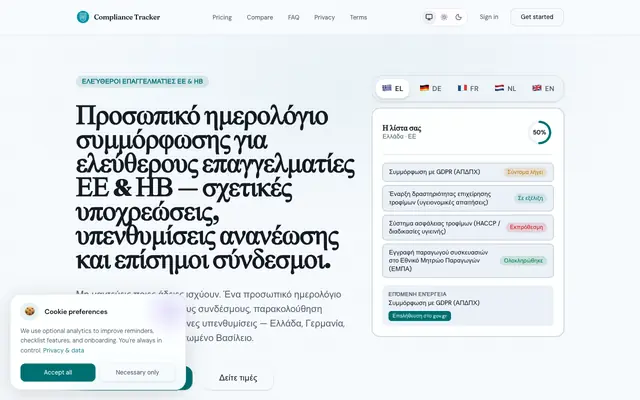Switch to dark theme moon icon
The image size is (640, 400).
point(459,17)
